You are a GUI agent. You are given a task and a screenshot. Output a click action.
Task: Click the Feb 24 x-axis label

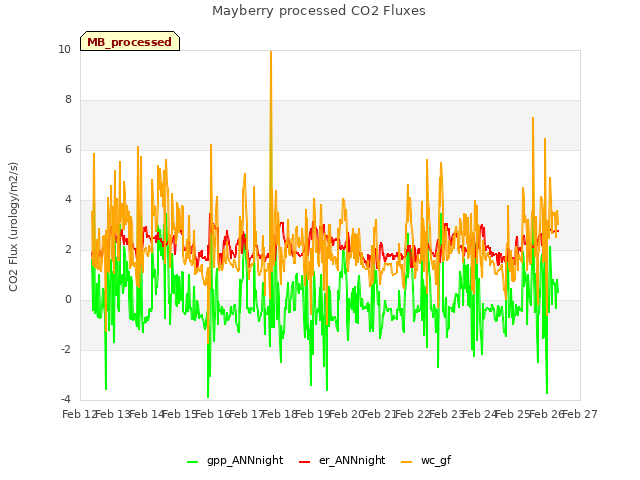click(x=480, y=414)
